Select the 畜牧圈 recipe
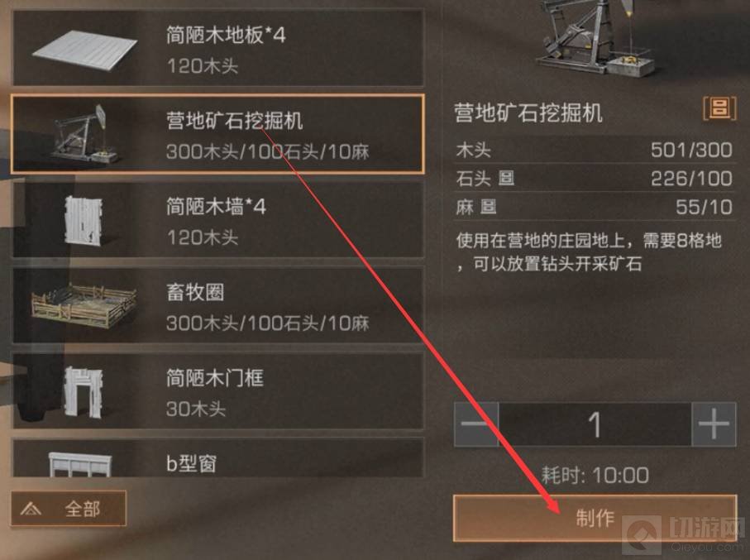 click(218, 305)
